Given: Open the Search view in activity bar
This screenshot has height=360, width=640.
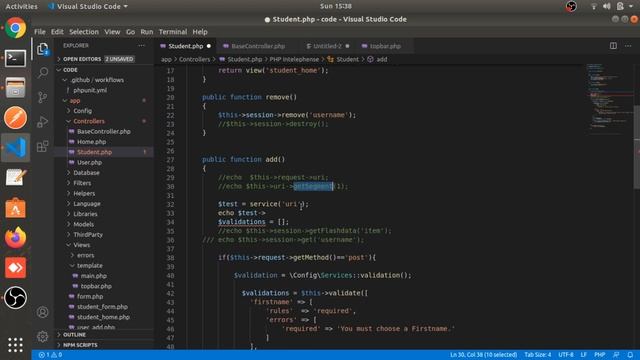Looking at the screenshot, I should click(43, 73).
